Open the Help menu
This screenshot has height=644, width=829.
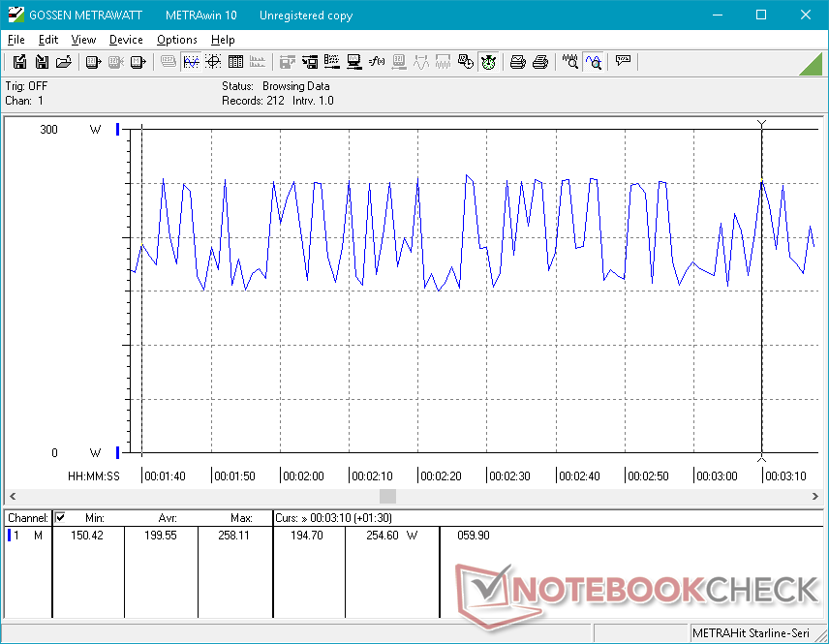click(x=223, y=40)
